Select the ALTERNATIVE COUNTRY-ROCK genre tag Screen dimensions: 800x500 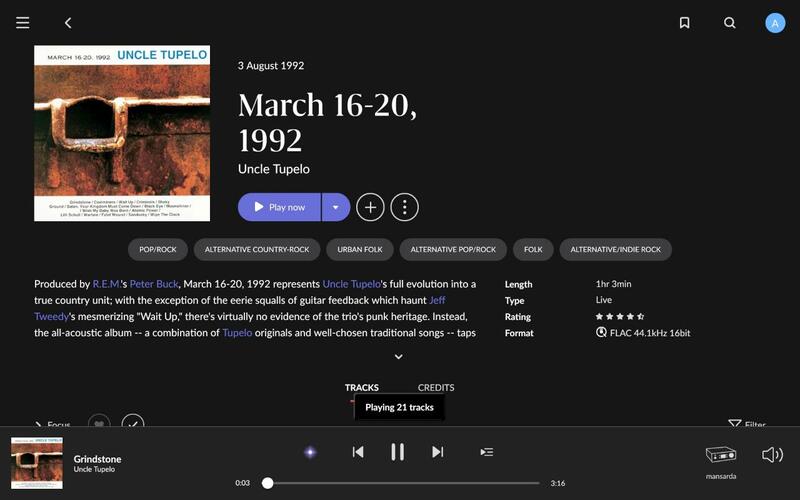pyautogui.click(x=257, y=249)
